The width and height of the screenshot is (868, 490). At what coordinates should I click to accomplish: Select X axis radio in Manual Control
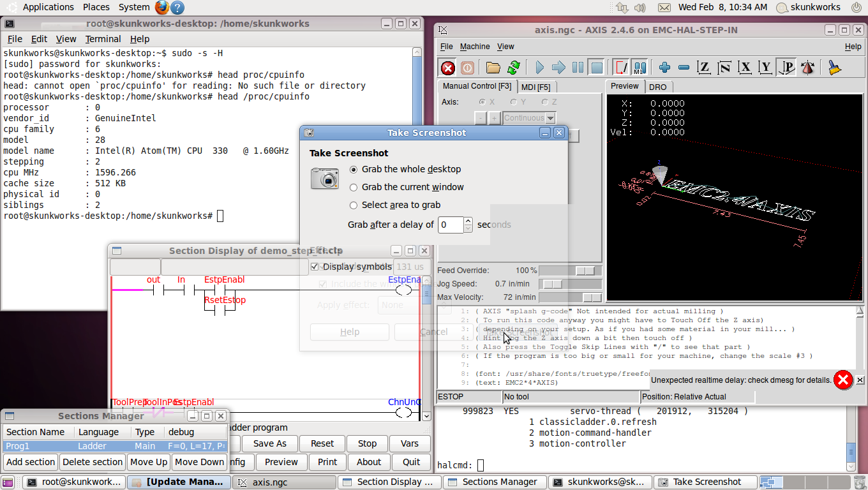click(x=483, y=102)
